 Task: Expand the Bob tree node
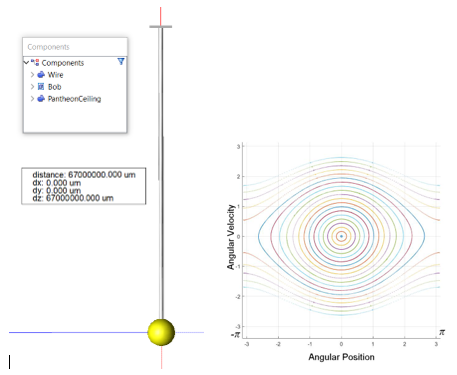(32, 87)
